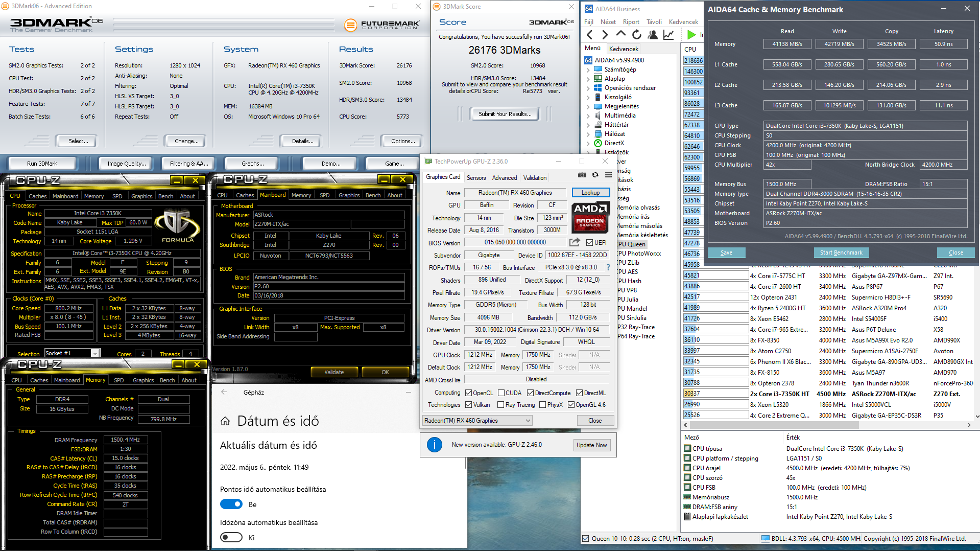Toggle Ray Tracing checkbox
This screenshot has width=980, height=551.
[x=501, y=405]
